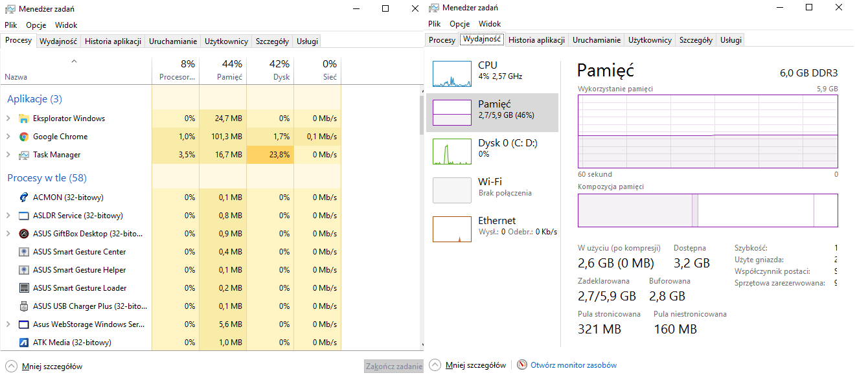Click the ACMON (32-bitowy) process icon
This screenshot has height=384, width=868.
pyautogui.click(x=24, y=198)
